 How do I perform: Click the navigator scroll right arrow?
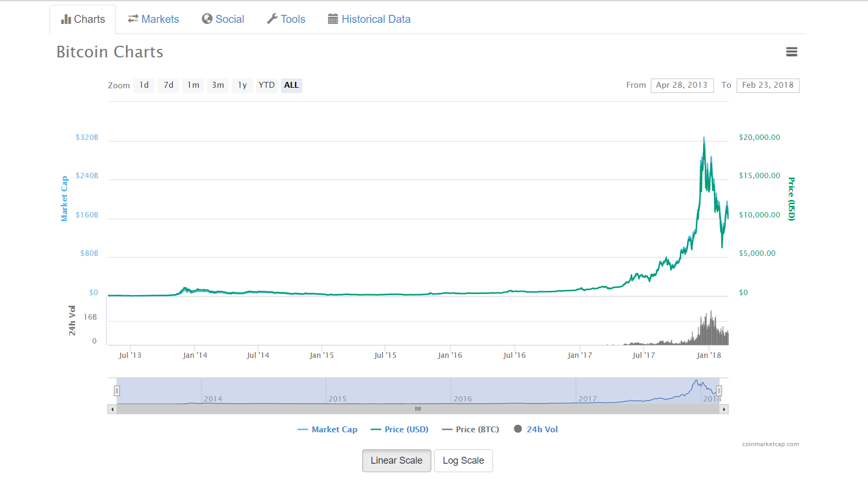(x=724, y=409)
